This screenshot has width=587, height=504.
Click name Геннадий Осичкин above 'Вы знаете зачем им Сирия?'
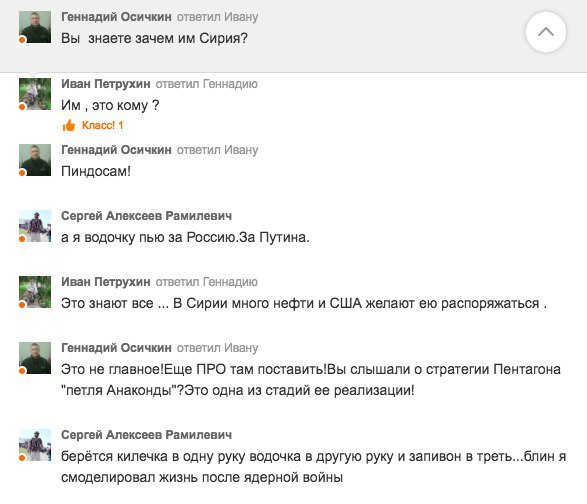pos(116,17)
